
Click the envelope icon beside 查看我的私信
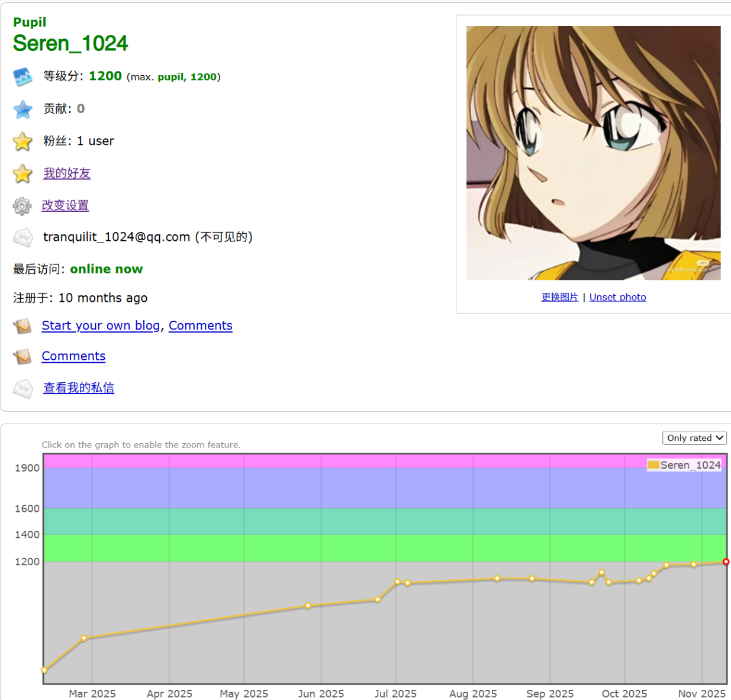pos(23,389)
